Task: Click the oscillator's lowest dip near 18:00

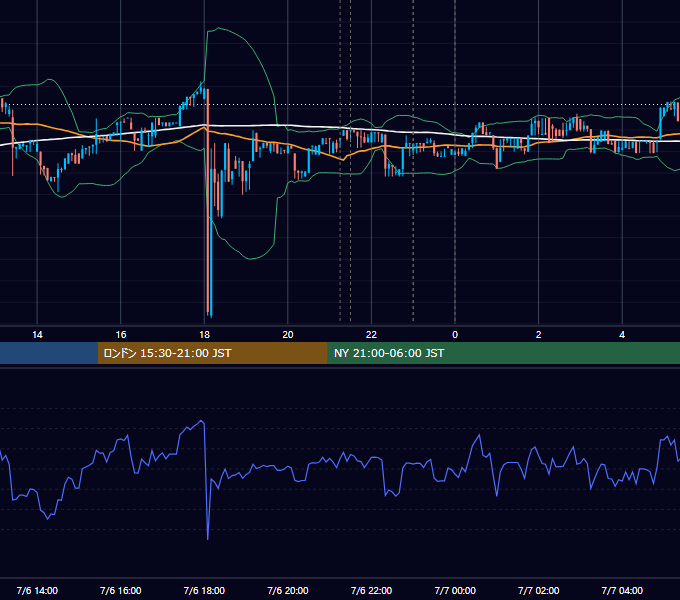Action: pyautogui.click(x=208, y=538)
